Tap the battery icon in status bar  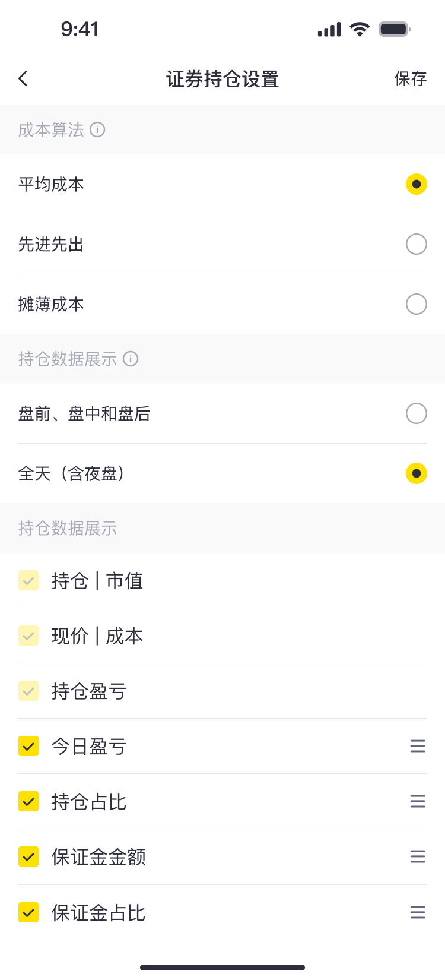395,29
